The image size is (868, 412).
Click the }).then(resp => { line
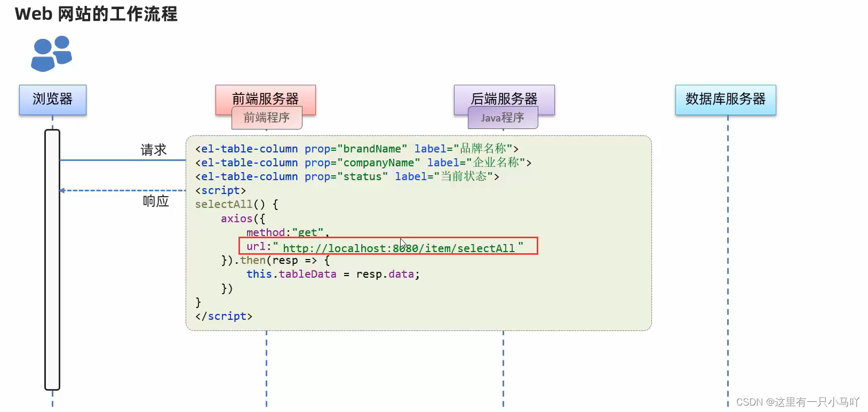pos(275,260)
